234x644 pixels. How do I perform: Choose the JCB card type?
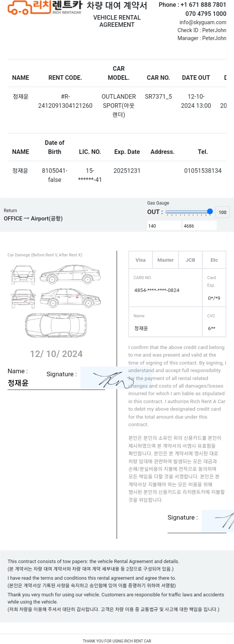point(190,260)
